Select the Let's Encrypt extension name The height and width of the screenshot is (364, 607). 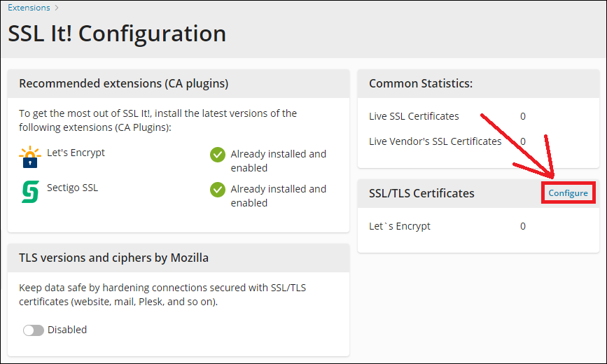click(x=76, y=153)
